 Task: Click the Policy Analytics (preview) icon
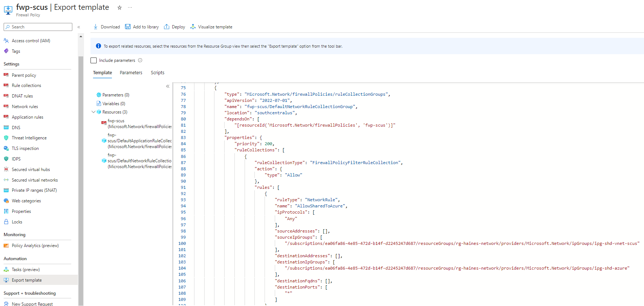6,246
